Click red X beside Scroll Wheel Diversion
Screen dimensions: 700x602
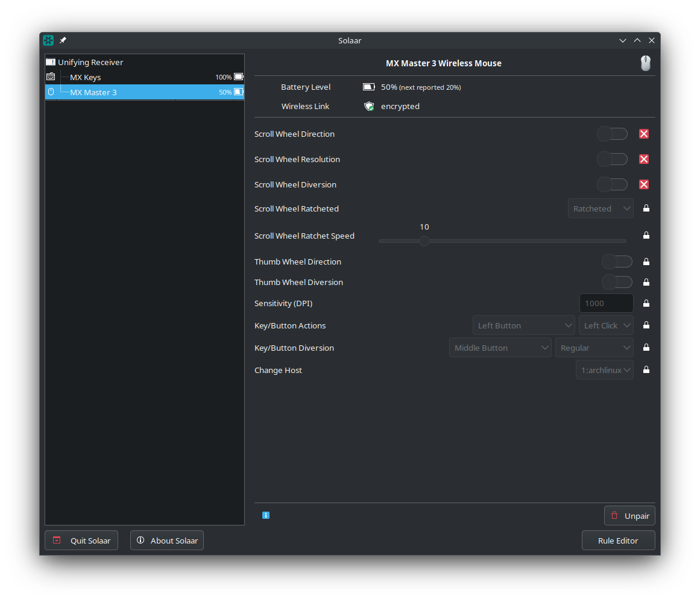point(644,184)
